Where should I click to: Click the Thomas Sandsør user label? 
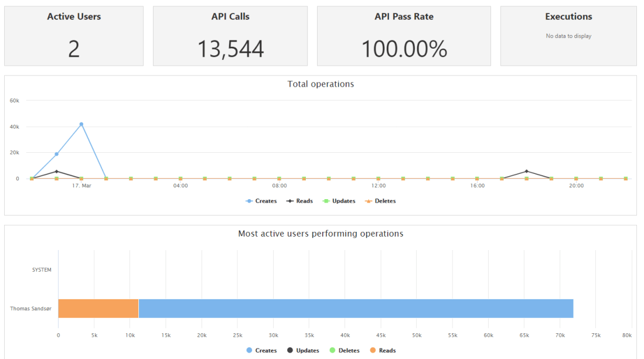pos(31,308)
